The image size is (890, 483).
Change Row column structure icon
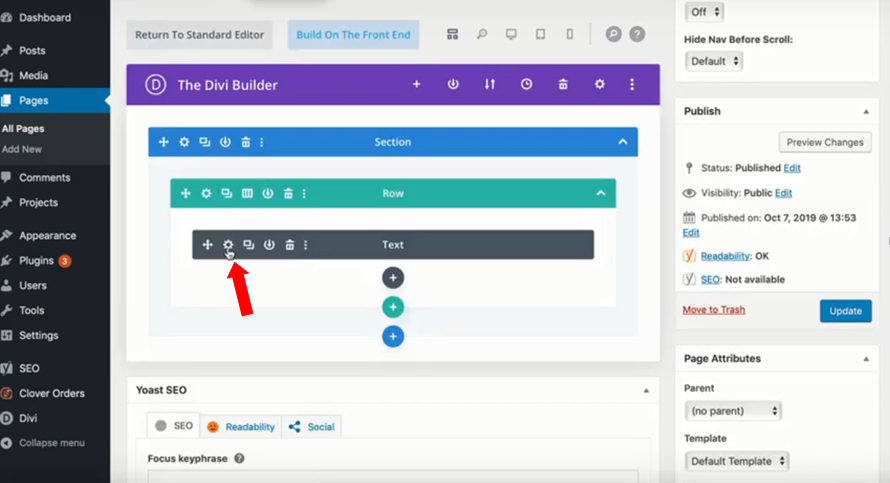tap(247, 194)
